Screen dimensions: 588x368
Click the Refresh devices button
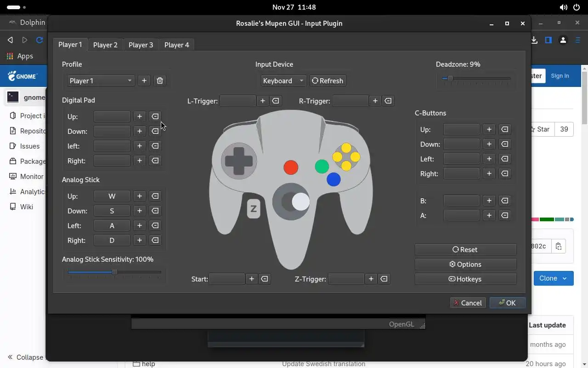click(x=328, y=80)
